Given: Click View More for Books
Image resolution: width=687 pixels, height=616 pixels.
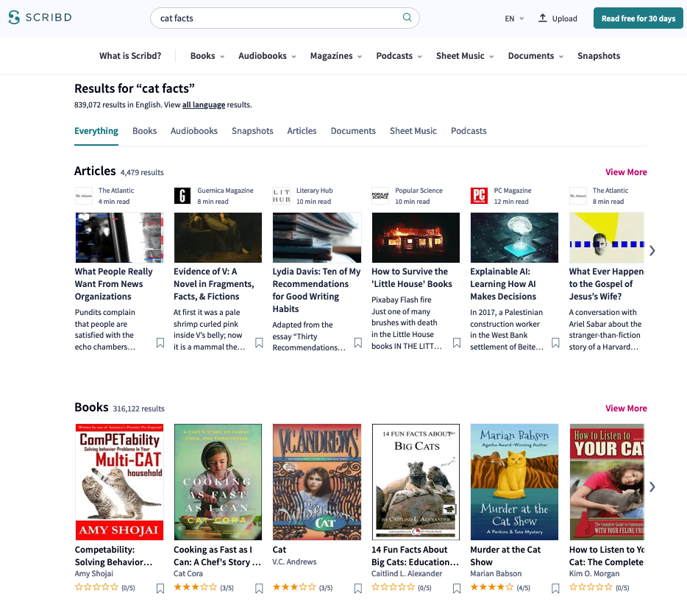Looking at the screenshot, I should coord(626,408).
